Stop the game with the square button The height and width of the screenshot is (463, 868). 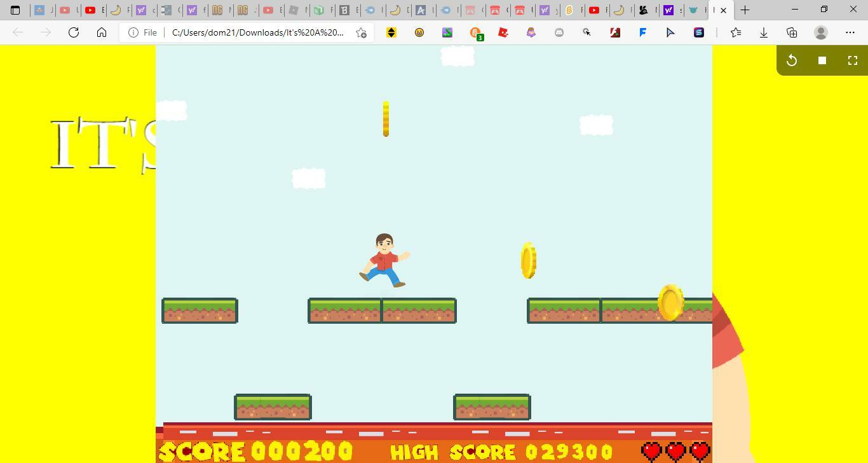822,60
